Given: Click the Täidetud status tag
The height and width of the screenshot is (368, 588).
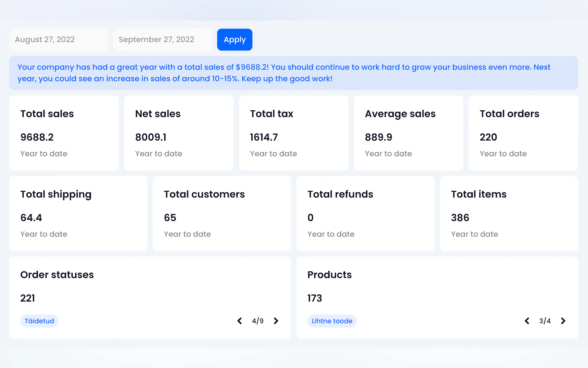Looking at the screenshot, I should 39,321.
